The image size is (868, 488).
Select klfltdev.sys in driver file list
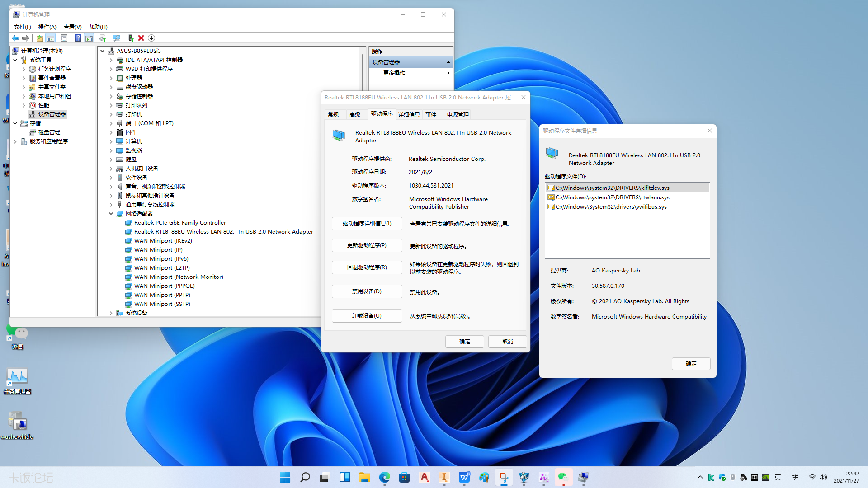point(627,188)
